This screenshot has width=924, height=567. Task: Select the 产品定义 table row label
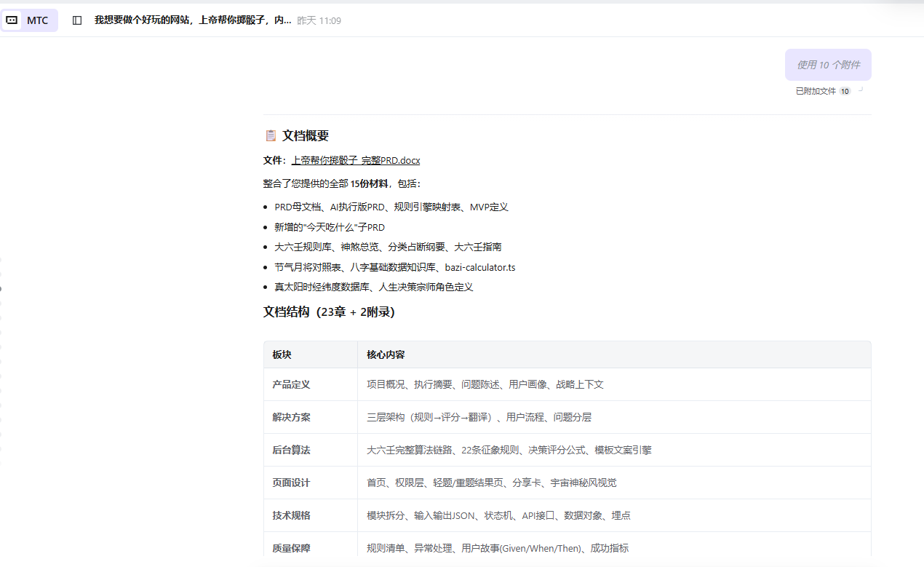click(x=291, y=384)
